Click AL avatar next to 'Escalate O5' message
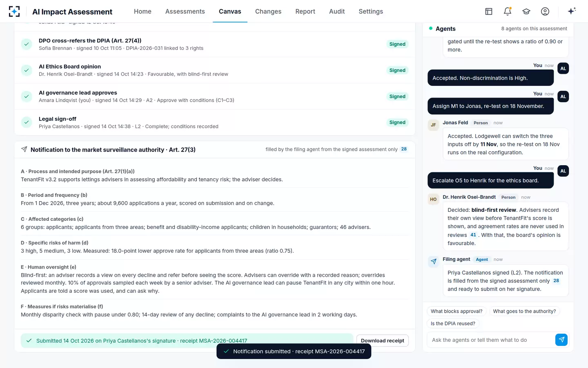 (x=563, y=171)
